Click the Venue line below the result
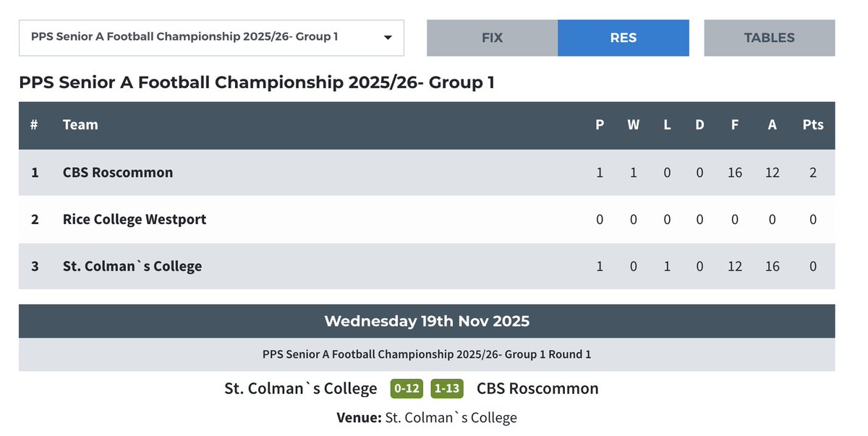This screenshot has width=868, height=436. click(x=427, y=418)
